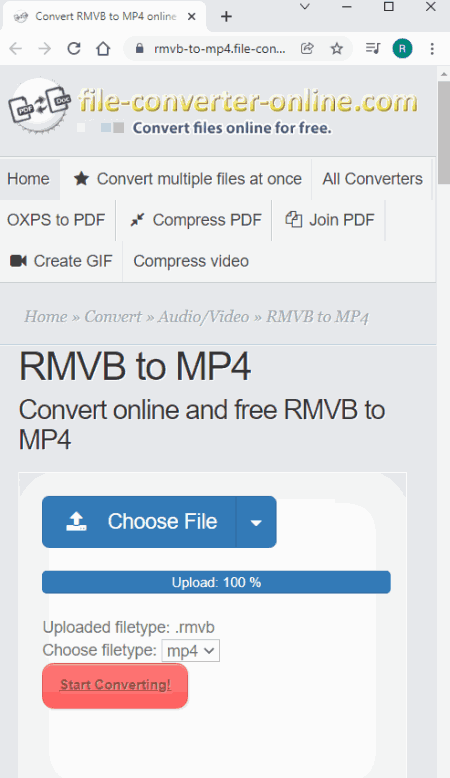Click the Start Converting! button
450x778 pixels.
(115, 686)
